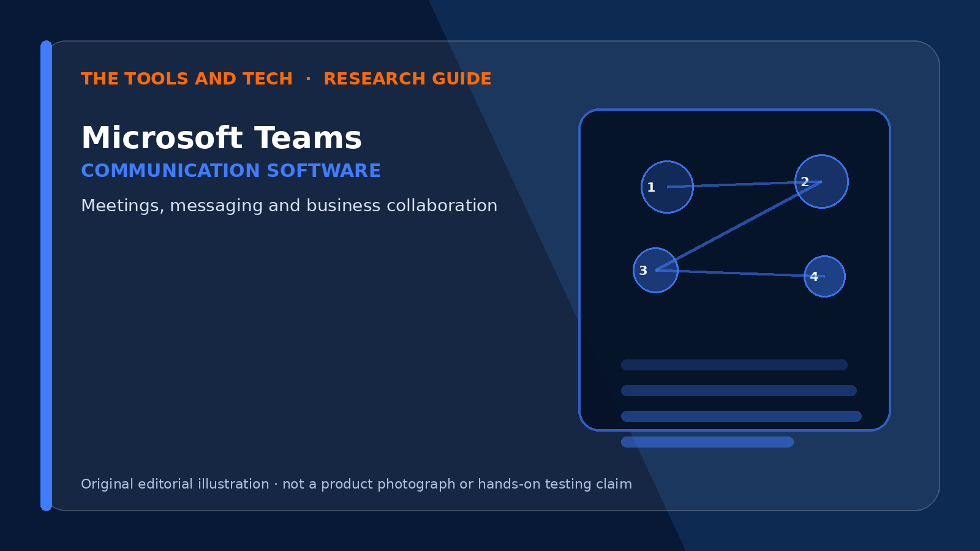Click "THE TOOLS AND TECH" header text
Image resolution: width=980 pixels, height=551 pixels.
[187, 79]
